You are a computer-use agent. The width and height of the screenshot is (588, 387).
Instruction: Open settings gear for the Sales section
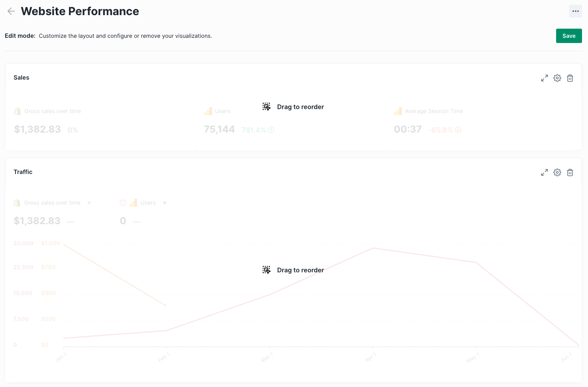[x=557, y=78]
